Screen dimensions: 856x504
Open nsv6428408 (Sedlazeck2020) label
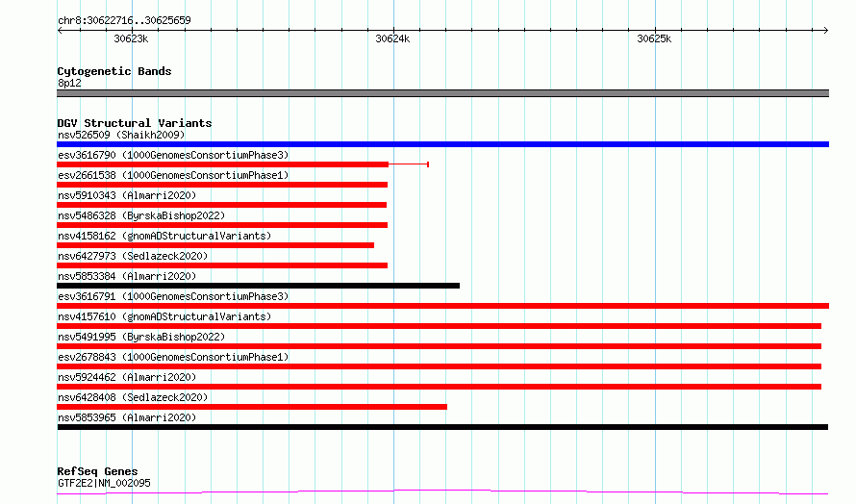133,397
